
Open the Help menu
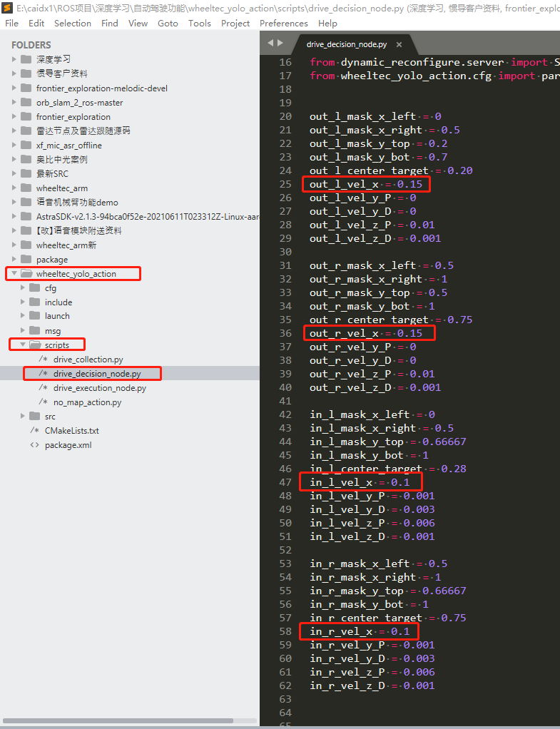[x=327, y=24]
